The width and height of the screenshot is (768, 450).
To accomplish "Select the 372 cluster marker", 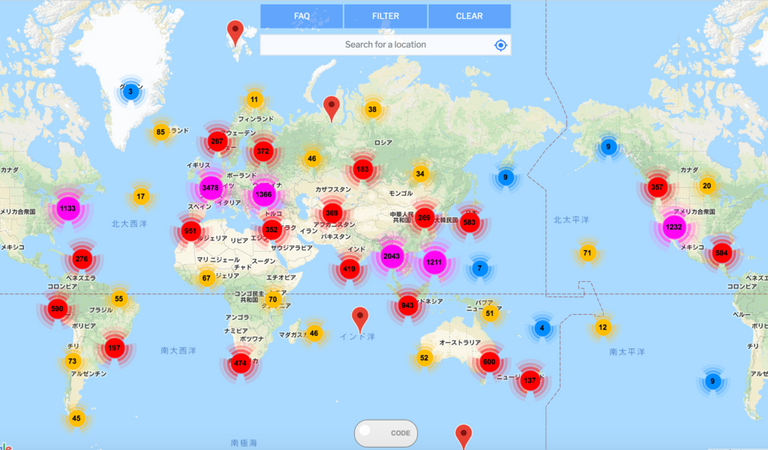I will (x=263, y=151).
